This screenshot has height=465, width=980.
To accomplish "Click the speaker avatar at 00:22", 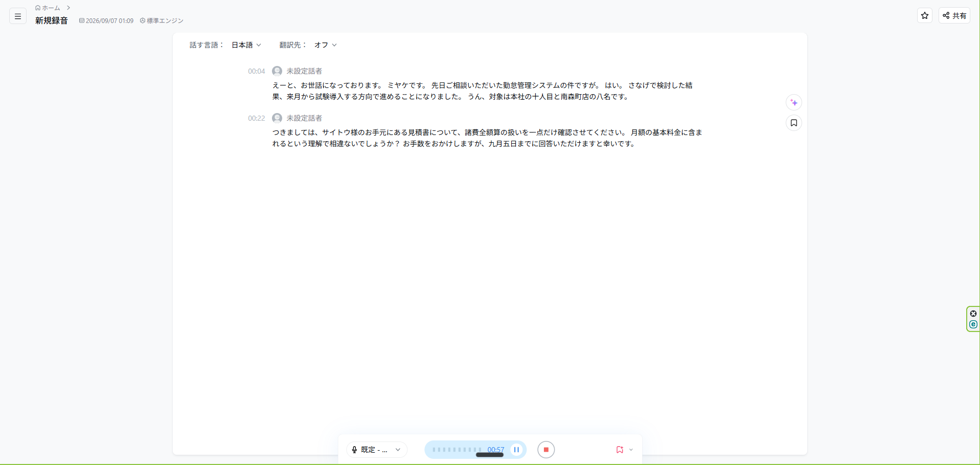I will coord(277,118).
